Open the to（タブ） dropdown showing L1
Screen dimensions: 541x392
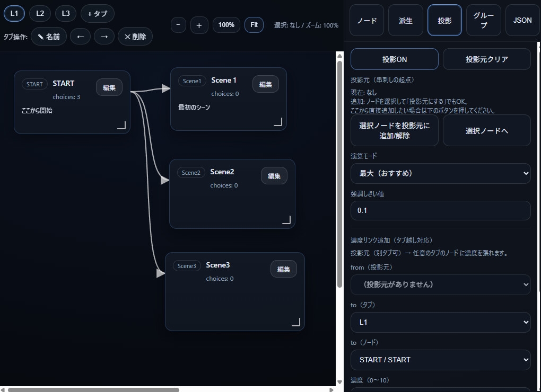(440, 322)
